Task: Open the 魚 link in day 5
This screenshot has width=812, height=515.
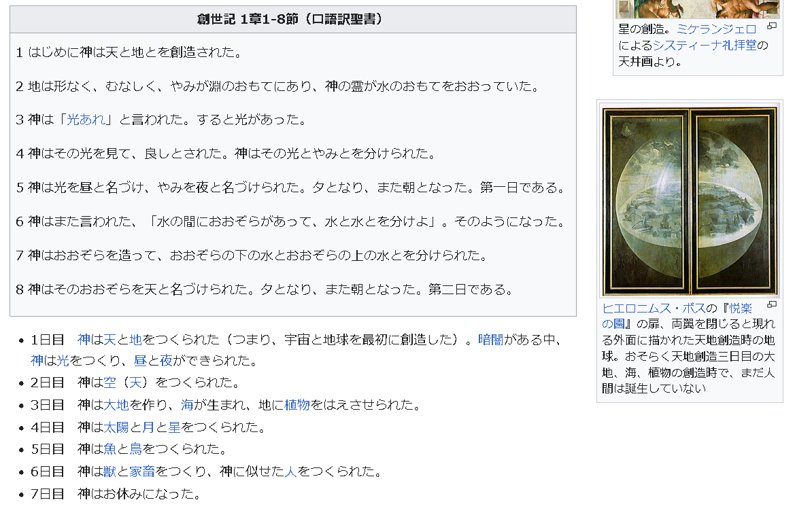Action: point(109,448)
